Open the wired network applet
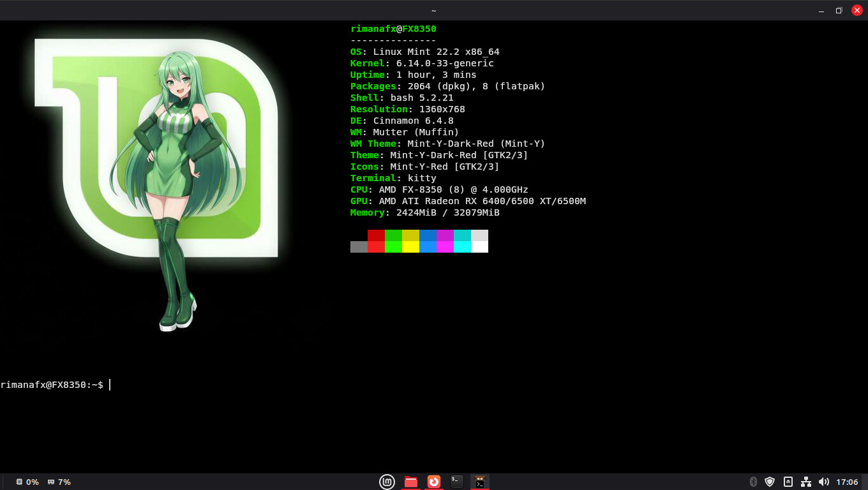The image size is (868, 490). tap(806, 482)
